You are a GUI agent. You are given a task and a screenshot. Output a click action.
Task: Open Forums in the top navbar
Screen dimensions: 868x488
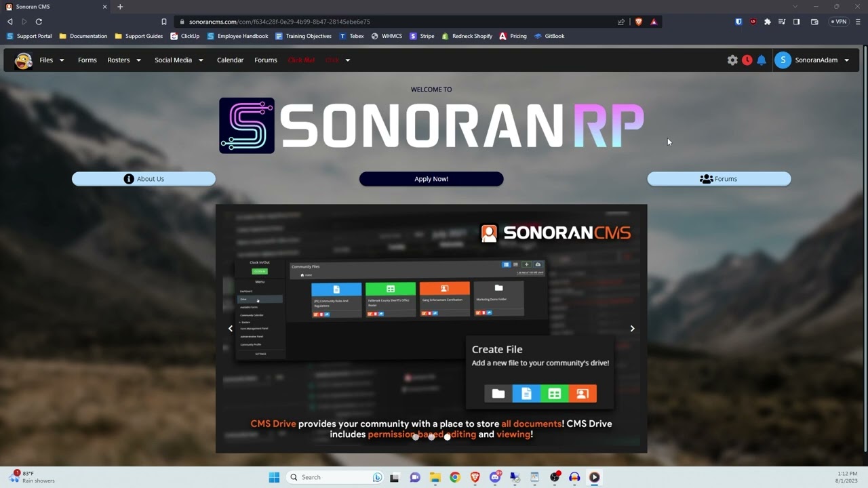(266, 60)
